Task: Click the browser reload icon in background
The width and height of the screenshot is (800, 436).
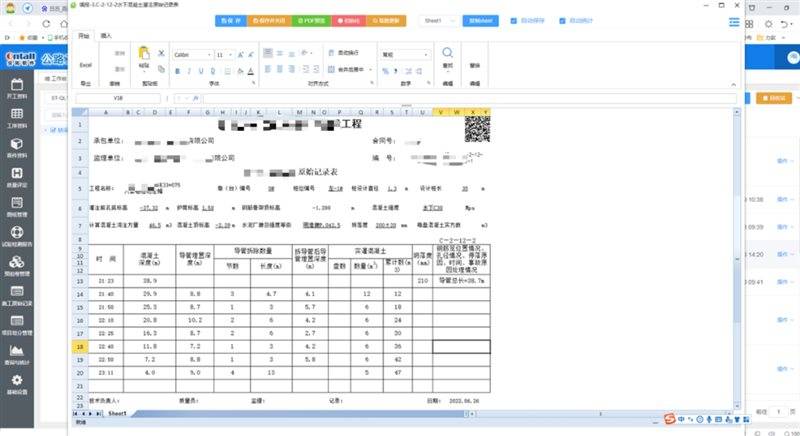Action: [x=46, y=23]
